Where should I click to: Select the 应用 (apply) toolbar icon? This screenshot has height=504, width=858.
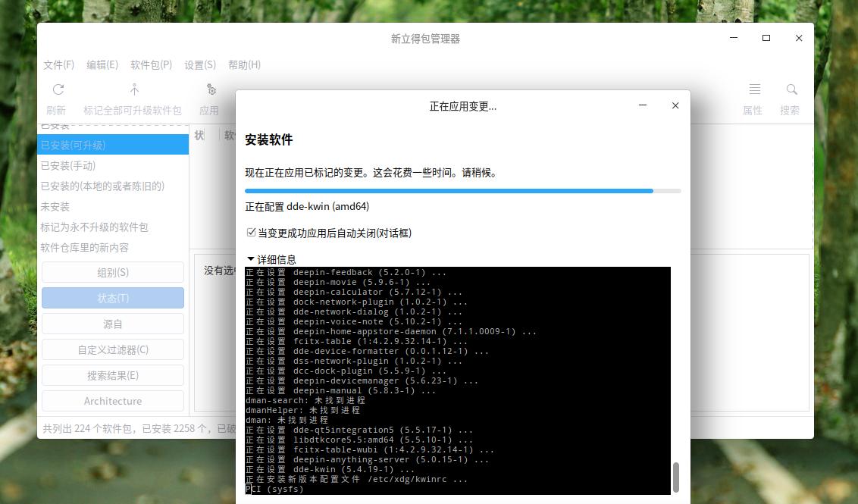[x=211, y=89]
